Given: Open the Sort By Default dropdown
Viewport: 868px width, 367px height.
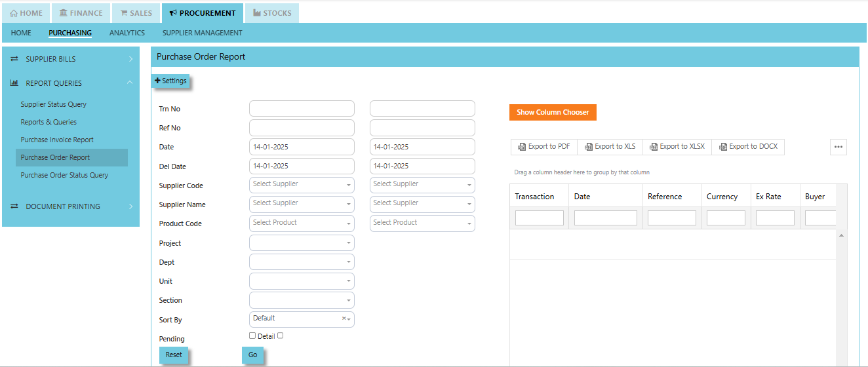Looking at the screenshot, I should (x=302, y=319).
